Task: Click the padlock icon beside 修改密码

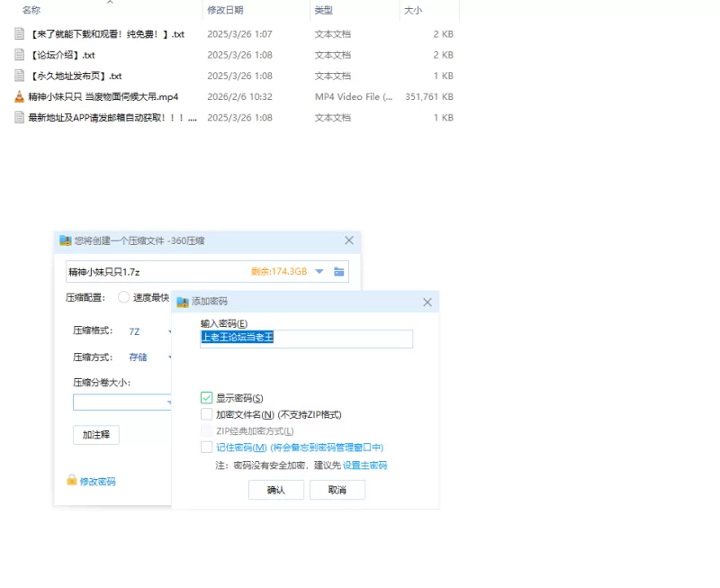Action: pos(72,480)
